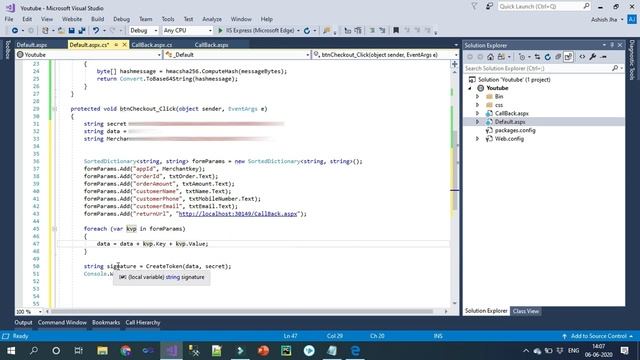The height and width of the screenshot is (360, 640).
Task: Open the Call Hierarchy tab
Action: point(143,322)
